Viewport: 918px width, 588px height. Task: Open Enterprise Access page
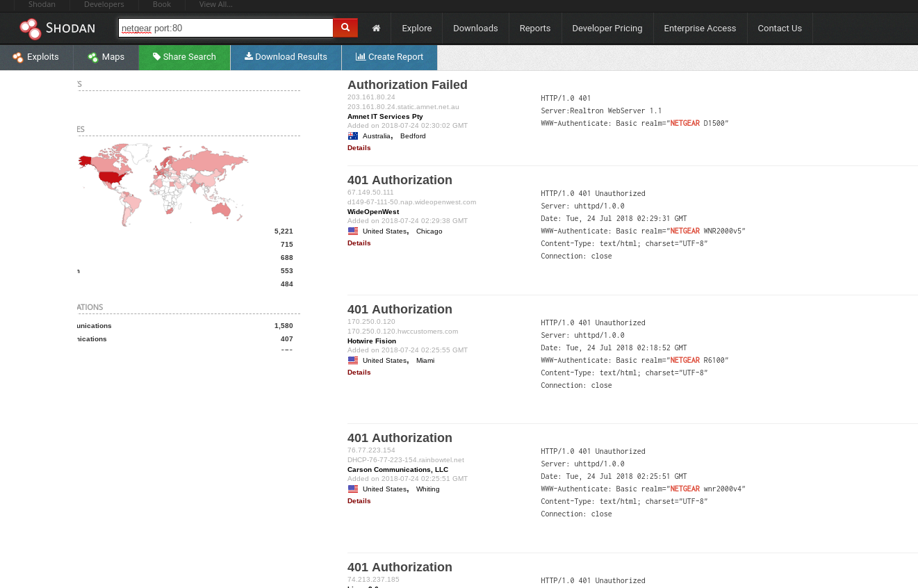pyautogui.click(x=700, y=28)
